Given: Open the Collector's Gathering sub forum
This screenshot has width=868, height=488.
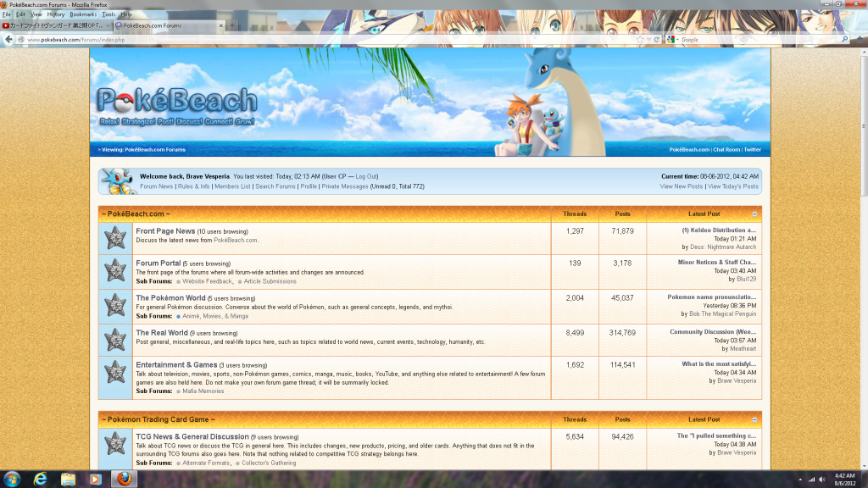Looking at the screenshot, I should click(x=269, y=463).
